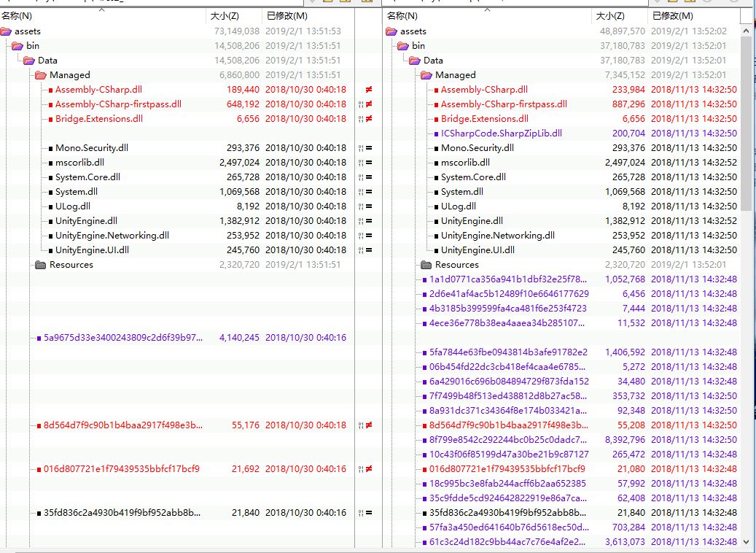
Task: Click equal sign icon on mscorlib.dll row
Action: click(x=369, y=163)
